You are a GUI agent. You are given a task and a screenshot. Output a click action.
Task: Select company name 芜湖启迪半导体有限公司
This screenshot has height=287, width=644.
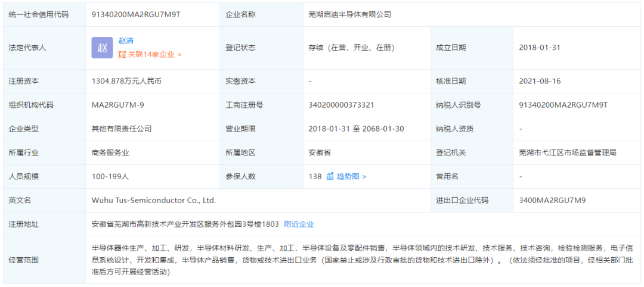[x=349, y=15]
